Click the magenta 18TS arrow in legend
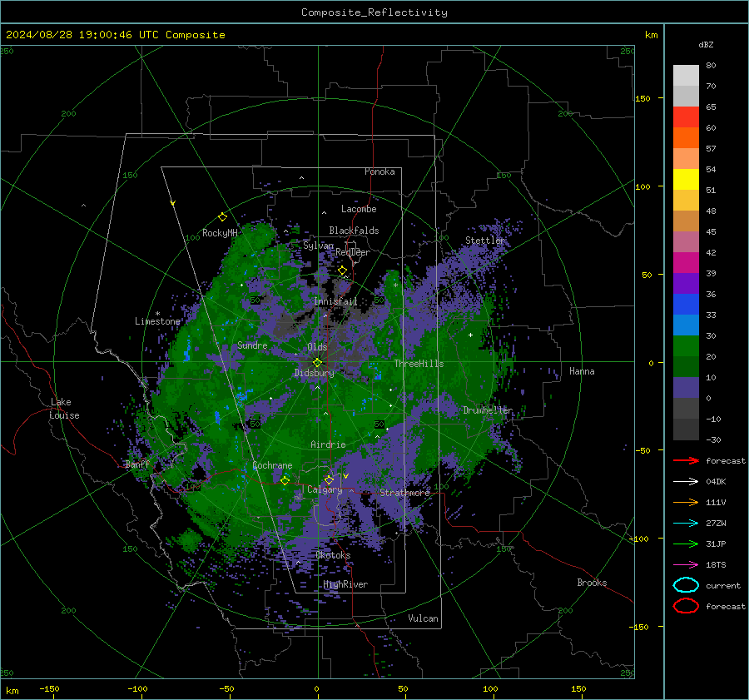Screen dimensions: 749x700 tap(686, 565)
